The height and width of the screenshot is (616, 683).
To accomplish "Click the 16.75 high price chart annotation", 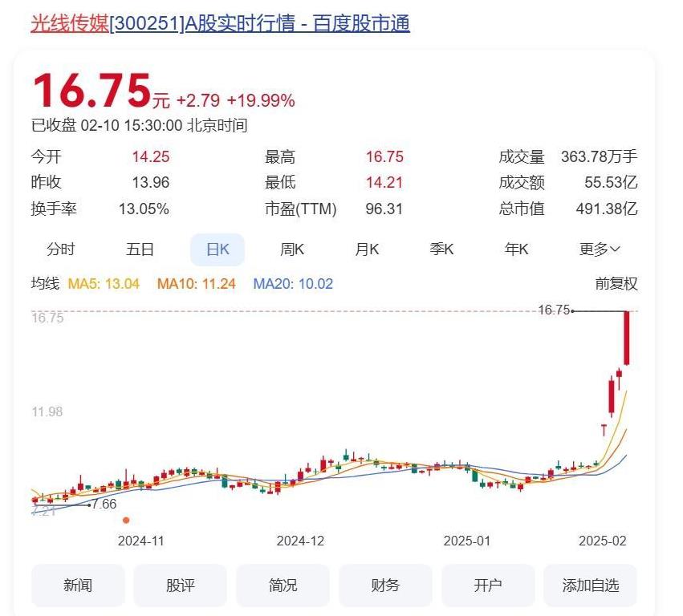I will [554, 310].
